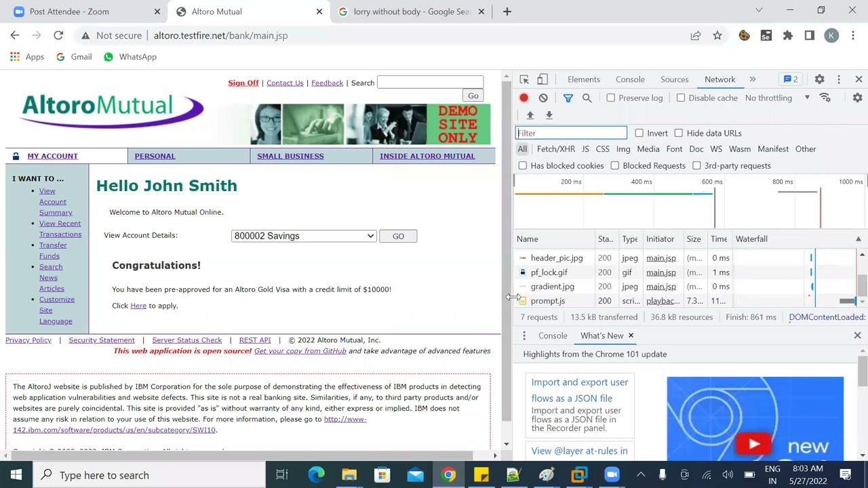Open network conditions wifi icon
Image resolution: width=868 pixels, height=488 pixels.
click(825, 98)
